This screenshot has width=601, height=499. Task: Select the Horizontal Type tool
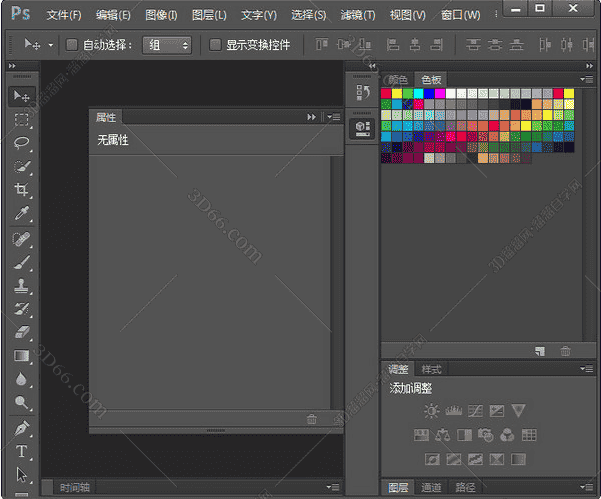(x=22, y=451)
